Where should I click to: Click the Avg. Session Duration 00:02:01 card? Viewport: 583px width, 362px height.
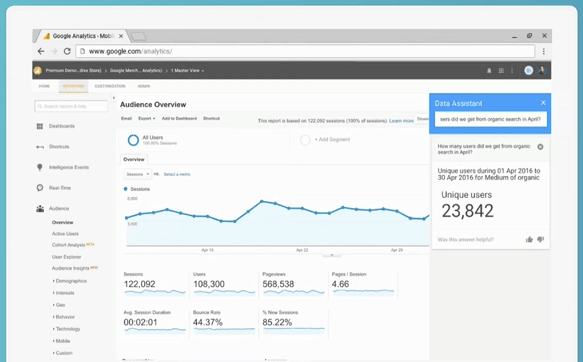pos(154,323)
